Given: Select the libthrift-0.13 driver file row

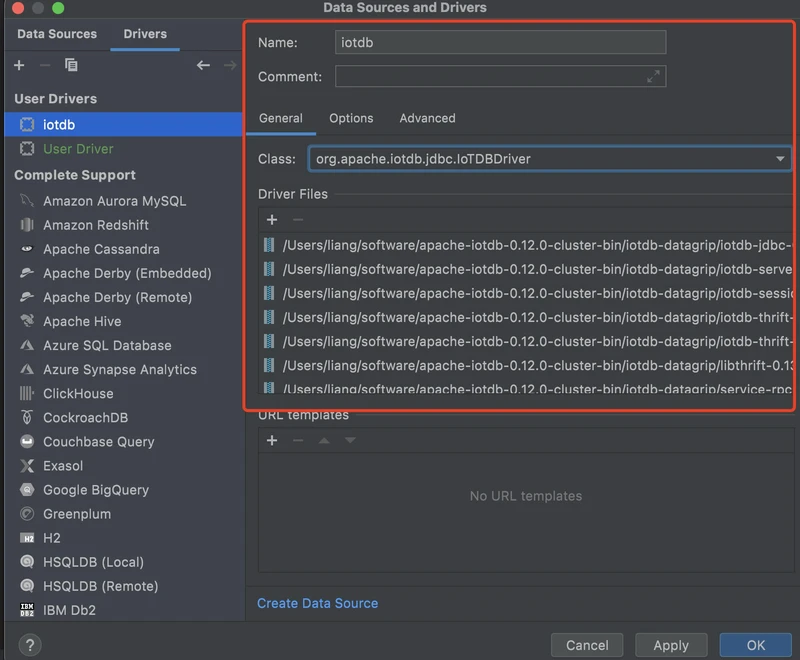Looking at the screenshot, I should click(526, 366).
